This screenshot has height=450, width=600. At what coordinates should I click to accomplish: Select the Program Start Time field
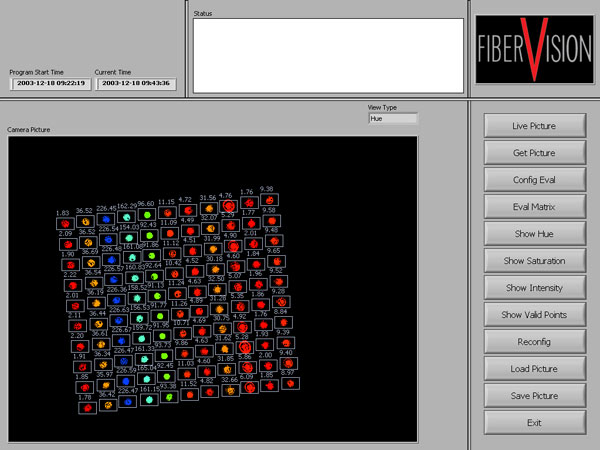(45, 83)
